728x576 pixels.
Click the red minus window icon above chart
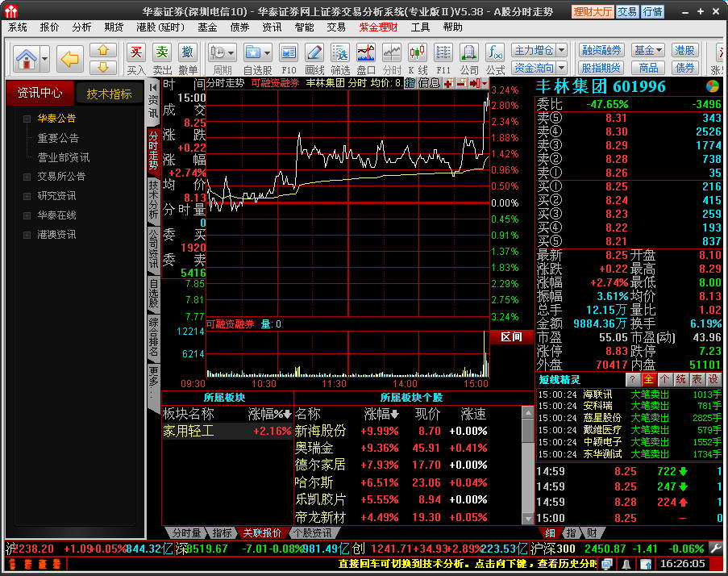tap(461, 84)
